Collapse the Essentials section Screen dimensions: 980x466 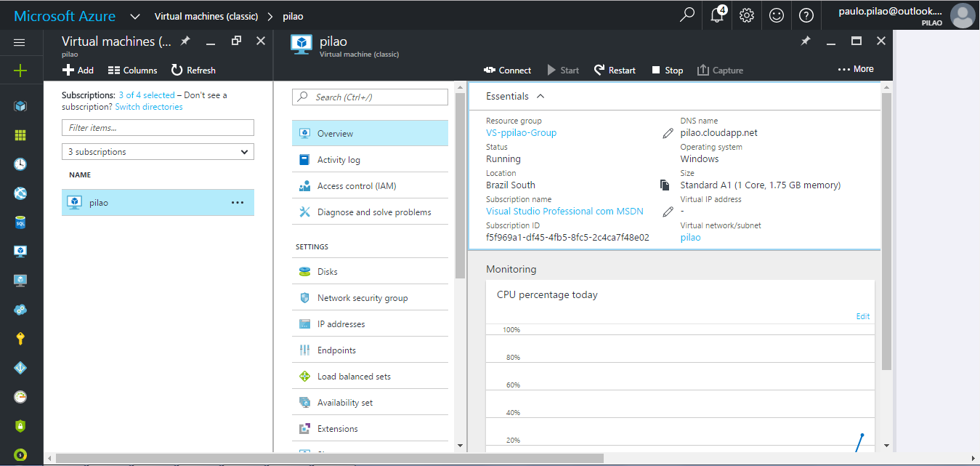540,96
